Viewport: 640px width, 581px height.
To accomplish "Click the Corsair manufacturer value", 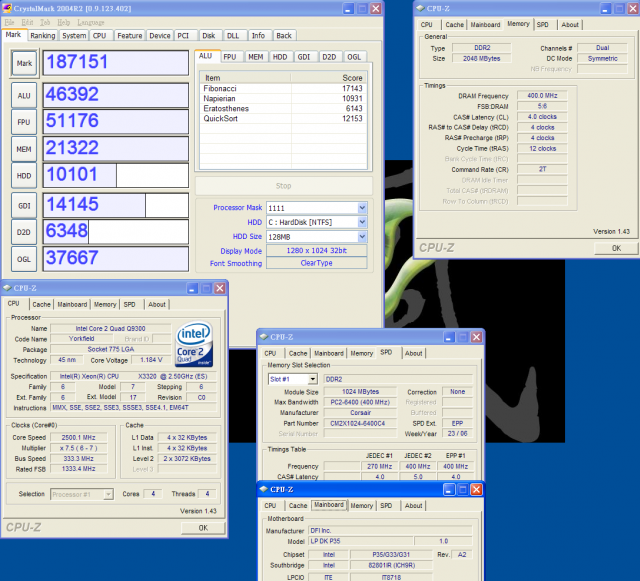I will pyautogui.click(x=360, y=413).
